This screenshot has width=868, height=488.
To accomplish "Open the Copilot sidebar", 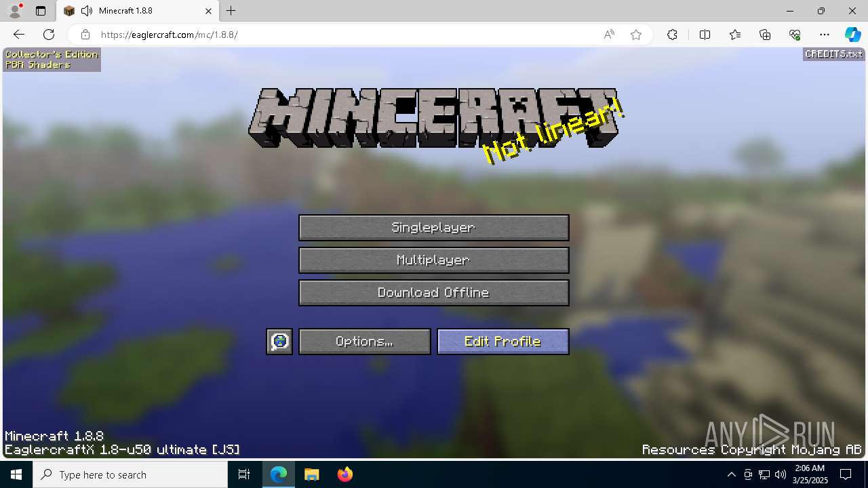I will coord(852,35).
